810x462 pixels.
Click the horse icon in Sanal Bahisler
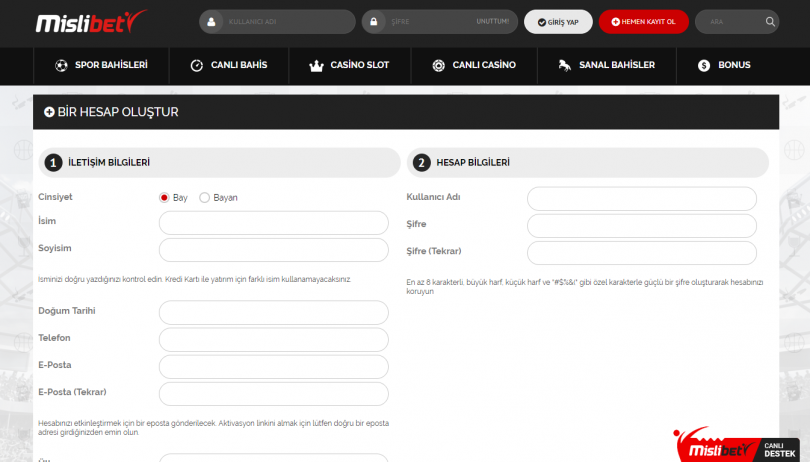565,66
